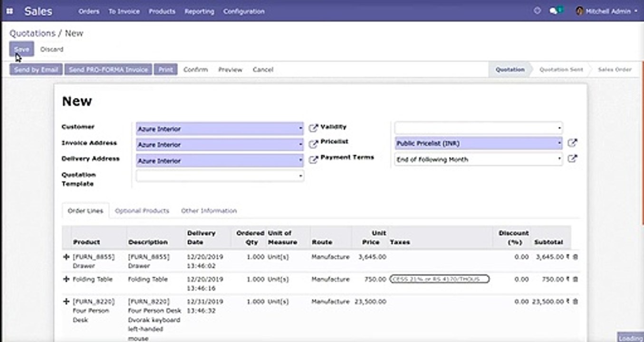Screen dimensions: 644x342
Task: Switch to the Optional Products tab
Action: [142, 210]
